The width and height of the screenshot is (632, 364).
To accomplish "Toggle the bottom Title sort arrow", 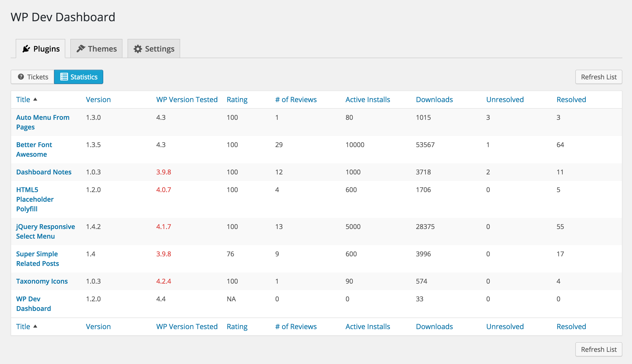I will click(x=35, y=326).
